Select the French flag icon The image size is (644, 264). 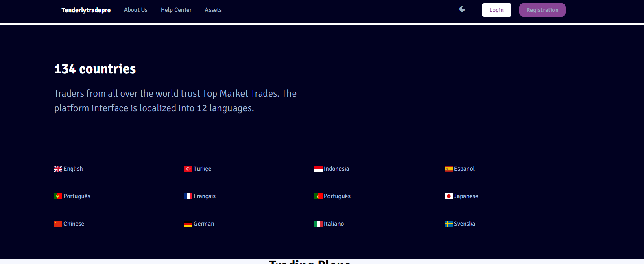(x=188, y=196)
